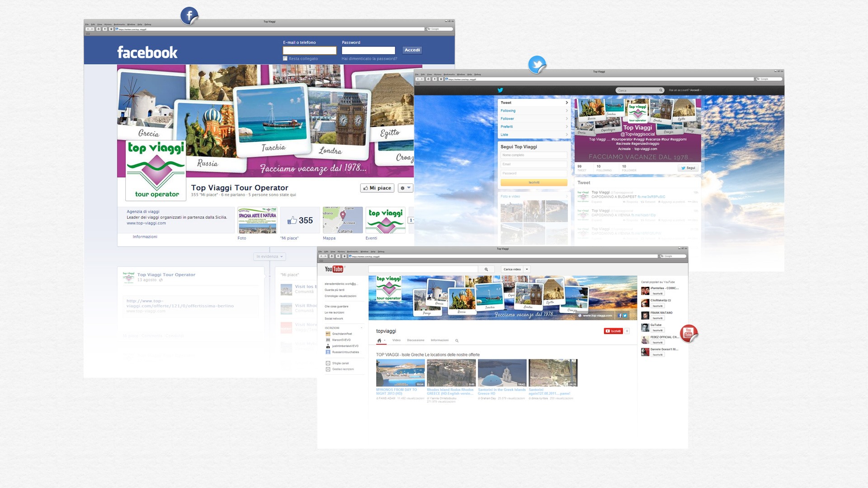The width and height of the screenshot is (868, 488).
Task: Click the channel search magnifier next to Informazioni
Action: coord(457,341)
